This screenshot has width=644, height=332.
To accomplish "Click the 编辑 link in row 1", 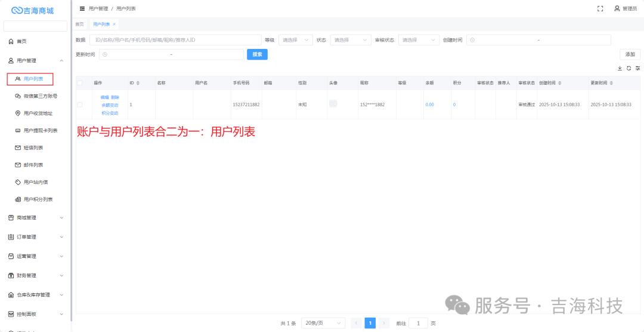I will [104, 97].
